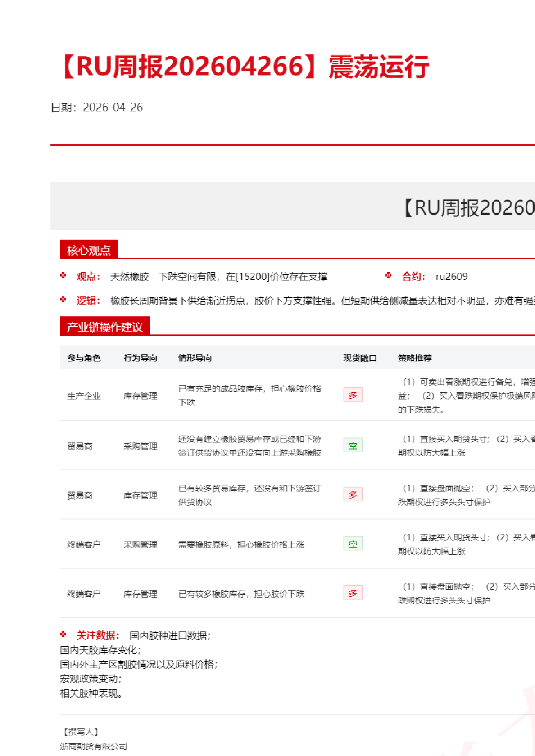
Task: Click the 多 badge in 终端客户 库存管理 row
Action: (x=353, y=593)
